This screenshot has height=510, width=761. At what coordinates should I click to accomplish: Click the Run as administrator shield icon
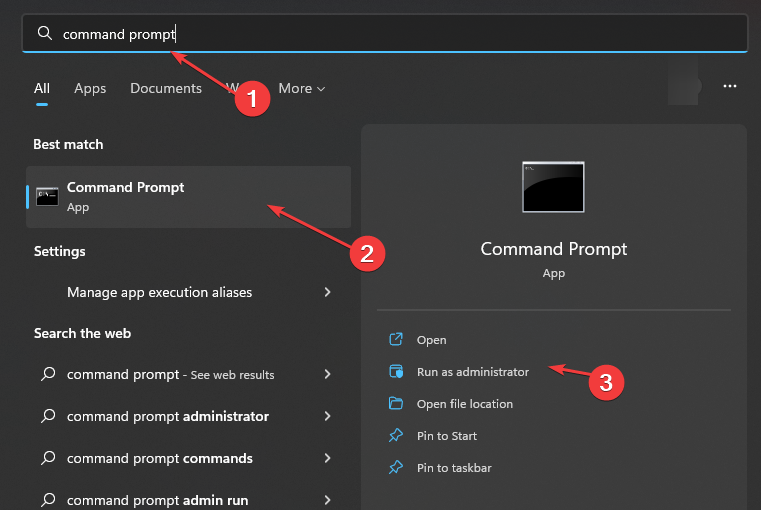pyautogui.click(x=396, y=371)
